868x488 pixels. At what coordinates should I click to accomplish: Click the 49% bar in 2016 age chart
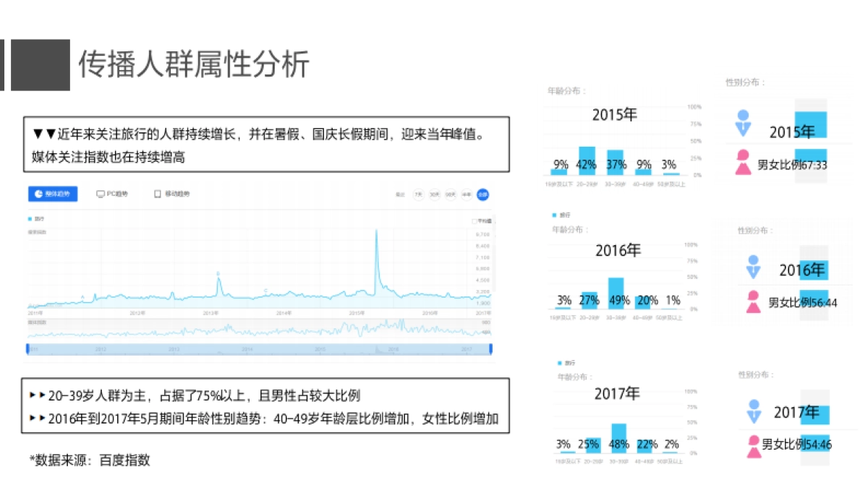616,294
